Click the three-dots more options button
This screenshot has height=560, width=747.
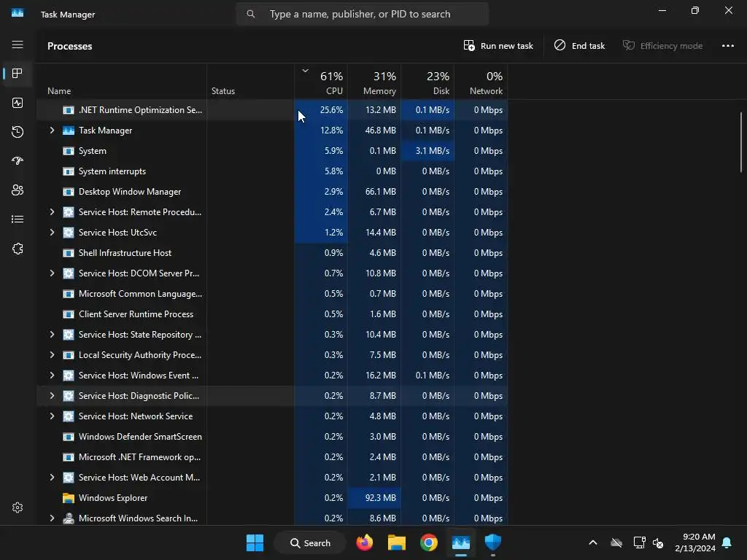tap(727, 46)
